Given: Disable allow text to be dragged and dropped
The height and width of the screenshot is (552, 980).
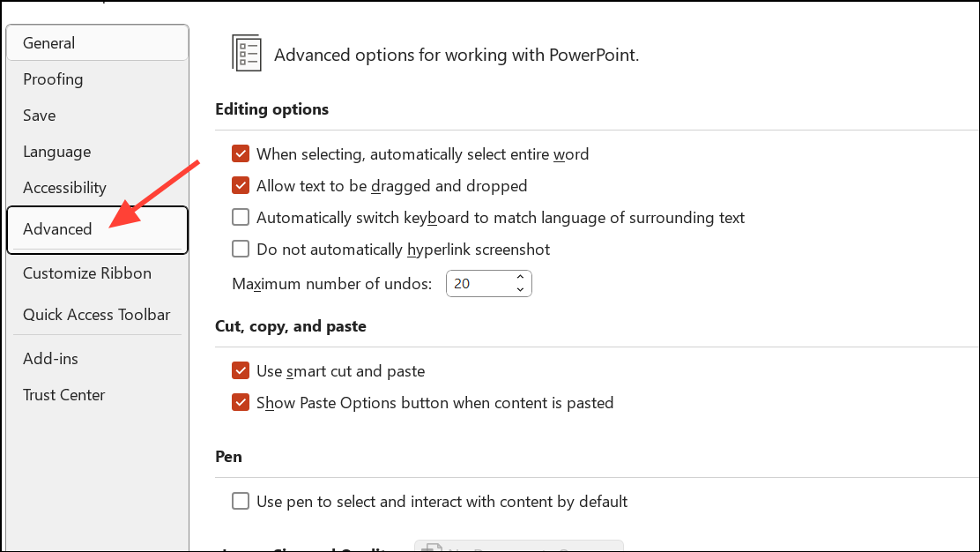Looking at the screenshot, I should tap(241, 186).
